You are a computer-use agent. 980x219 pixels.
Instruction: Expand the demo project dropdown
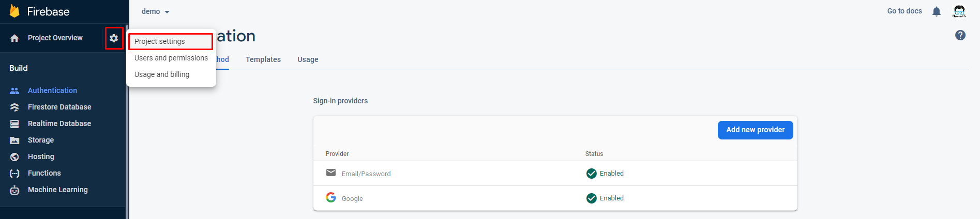point(156,11)
